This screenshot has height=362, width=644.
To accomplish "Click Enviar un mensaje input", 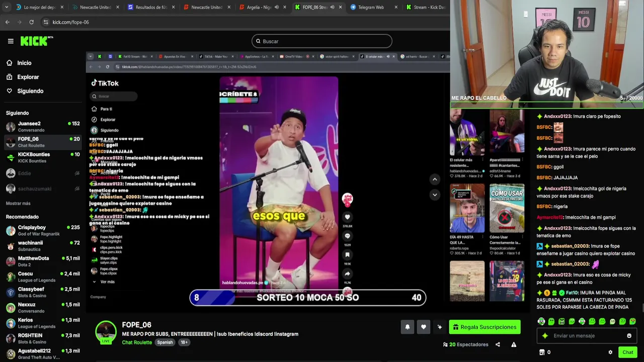I will pos(586,336).
